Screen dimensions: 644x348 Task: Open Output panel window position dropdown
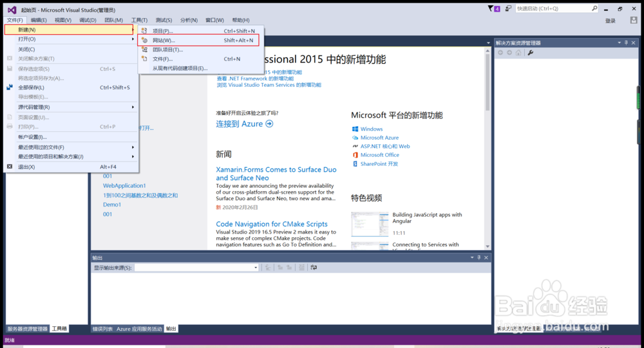tap(472, 258)
